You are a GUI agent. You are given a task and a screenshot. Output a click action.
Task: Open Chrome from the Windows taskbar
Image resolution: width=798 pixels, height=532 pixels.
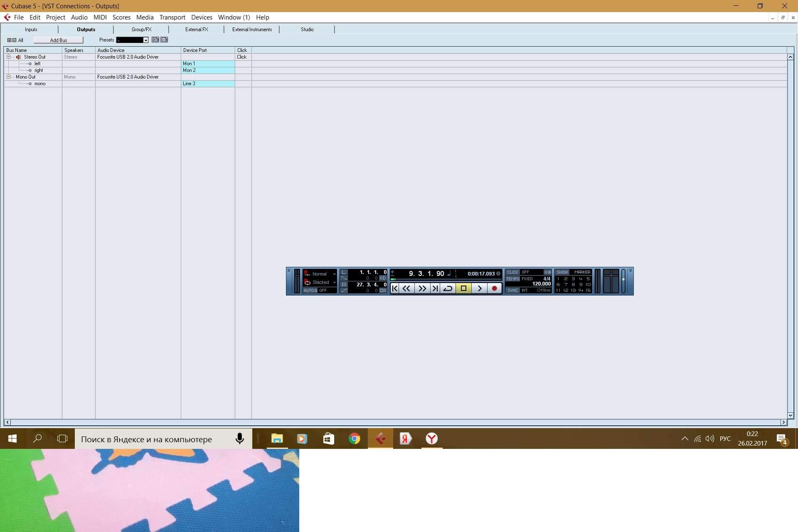[x=354, y=438]
